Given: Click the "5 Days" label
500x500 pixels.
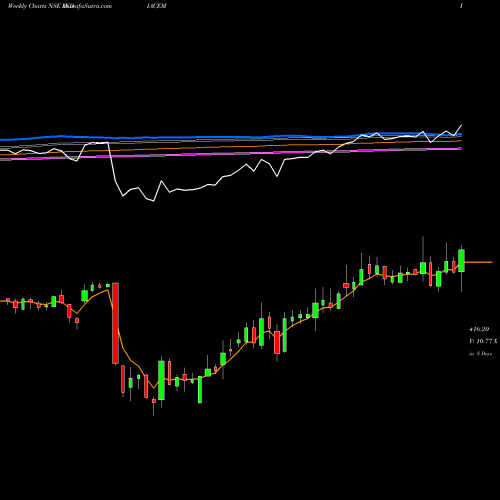Looking at the screenshot, I should point(484,354).
